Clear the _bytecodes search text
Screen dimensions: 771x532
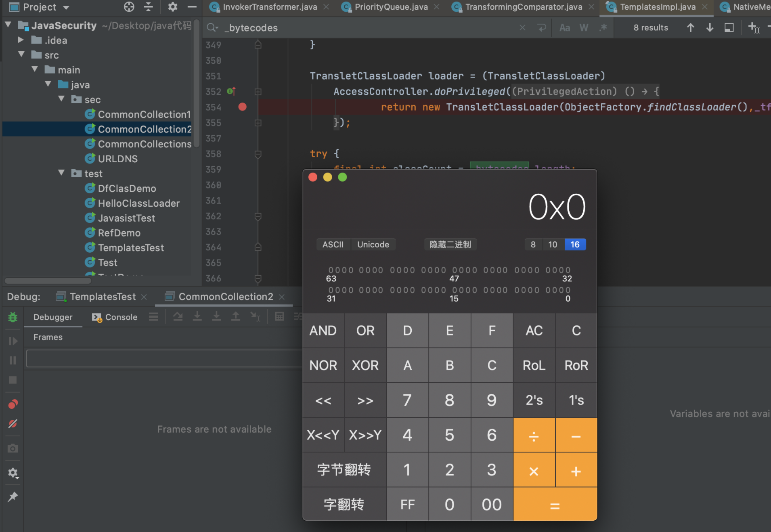pyautogui.click(x=522, y=27)
